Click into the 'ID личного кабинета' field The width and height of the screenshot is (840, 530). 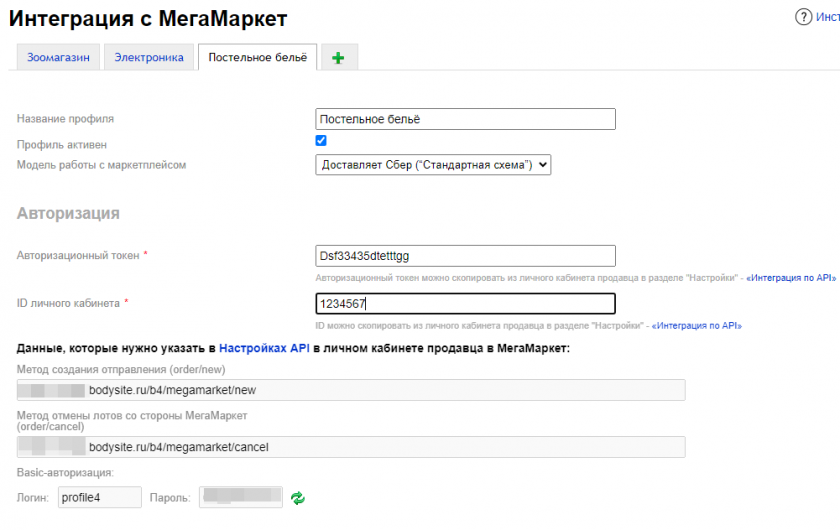(466, 303)
